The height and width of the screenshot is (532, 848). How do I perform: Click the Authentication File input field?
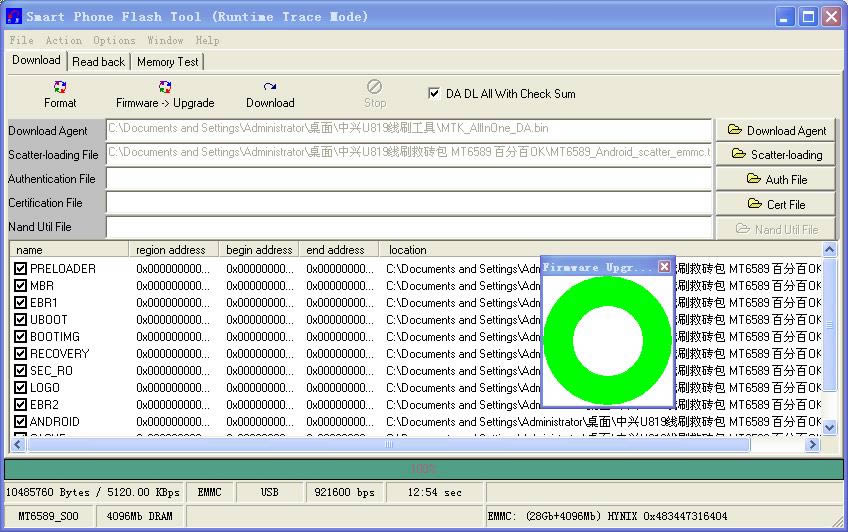click(x=408, y=179)
